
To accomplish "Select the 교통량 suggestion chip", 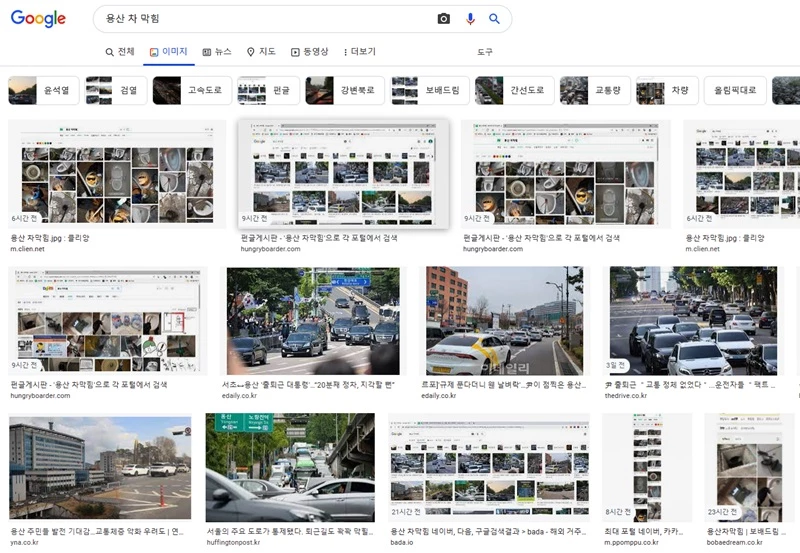I will point(595,91).
